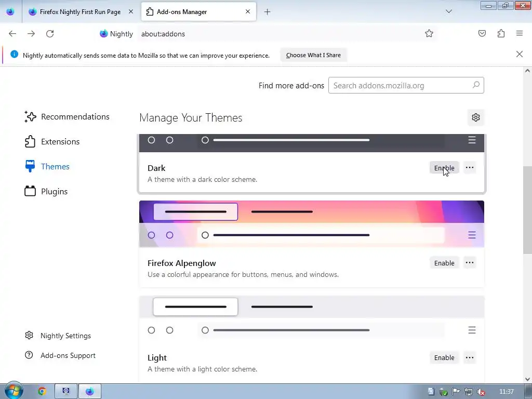Click the search magnifier icon in add-ons search
This screenshot has width=532, height=399.
pyautogui.click(x=476, y=85)
